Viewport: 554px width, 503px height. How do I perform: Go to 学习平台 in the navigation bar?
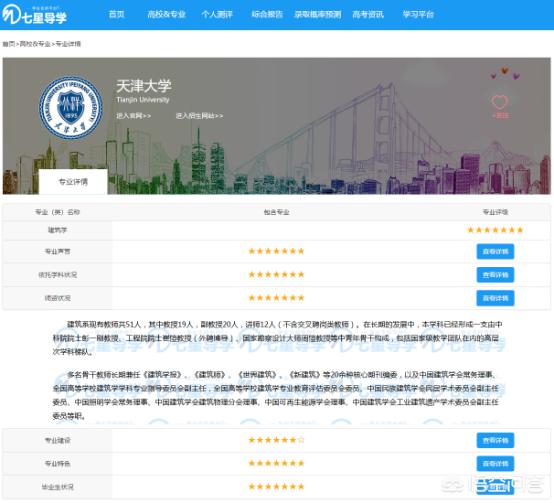pos(418,14)
